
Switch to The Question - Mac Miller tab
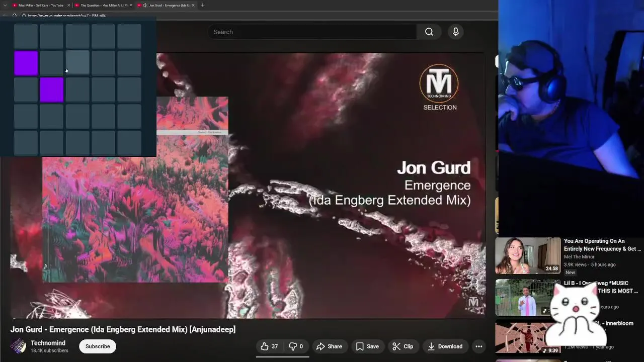(103, 5)
